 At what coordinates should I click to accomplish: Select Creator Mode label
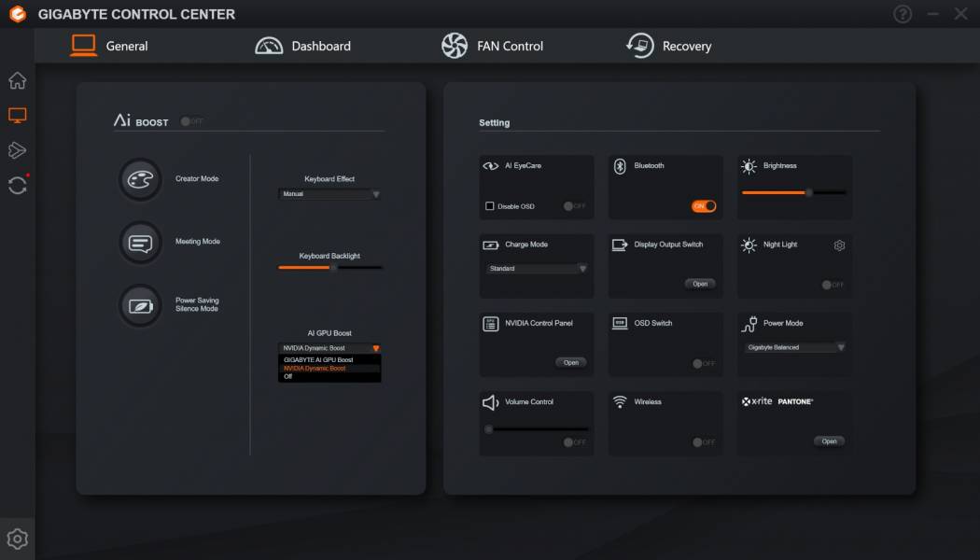[197, 179]
